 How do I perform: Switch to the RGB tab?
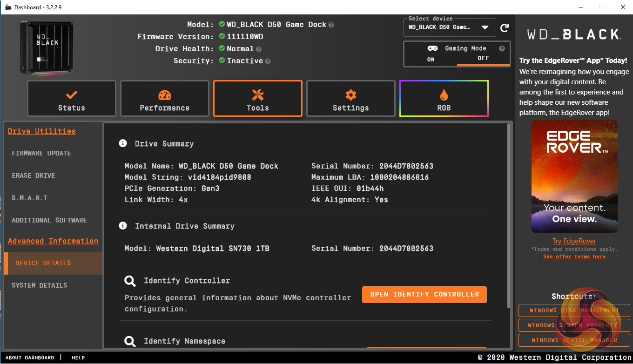click(444, 98)
